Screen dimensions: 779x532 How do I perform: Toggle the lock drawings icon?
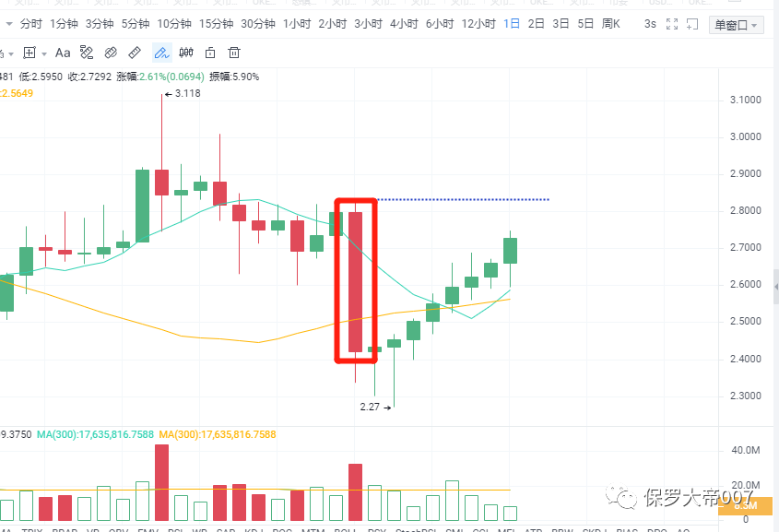(210, 53)
